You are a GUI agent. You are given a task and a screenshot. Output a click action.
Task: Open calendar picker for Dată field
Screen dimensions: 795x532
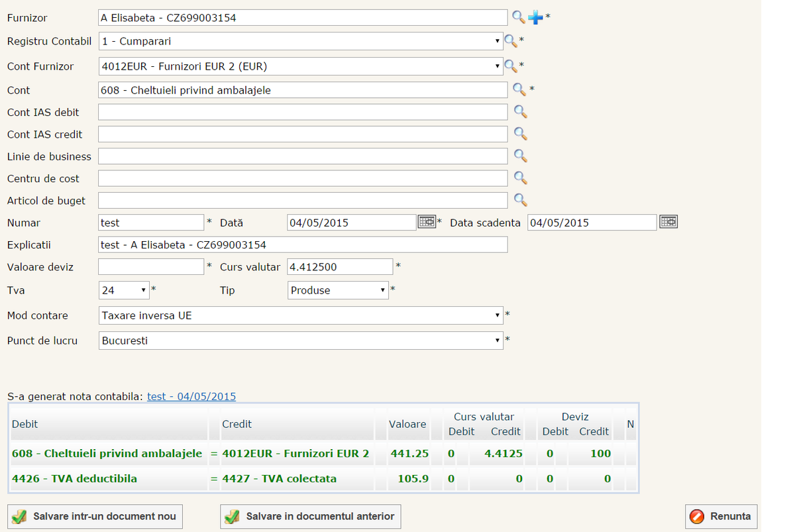(x=427, y=223)
